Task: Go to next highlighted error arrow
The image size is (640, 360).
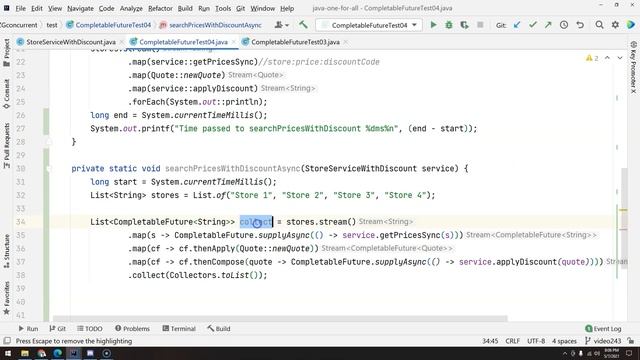Action: click(620, 58)
